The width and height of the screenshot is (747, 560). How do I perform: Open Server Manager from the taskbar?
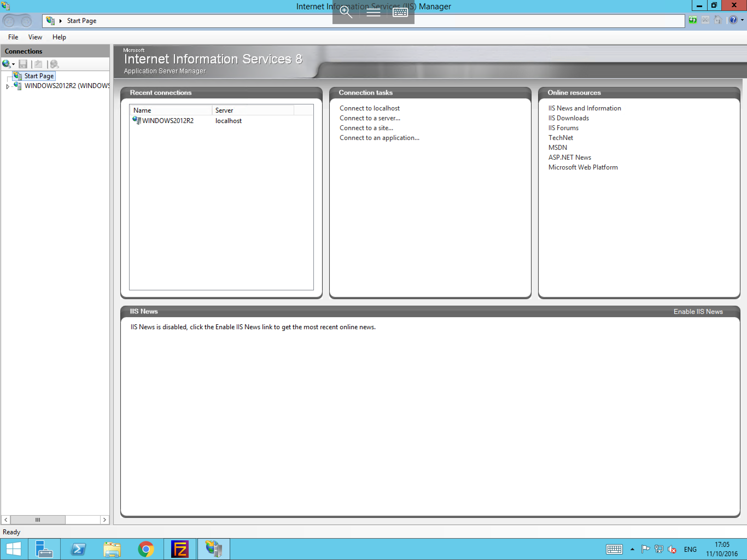pyautogui.click(x=44, y=549)
